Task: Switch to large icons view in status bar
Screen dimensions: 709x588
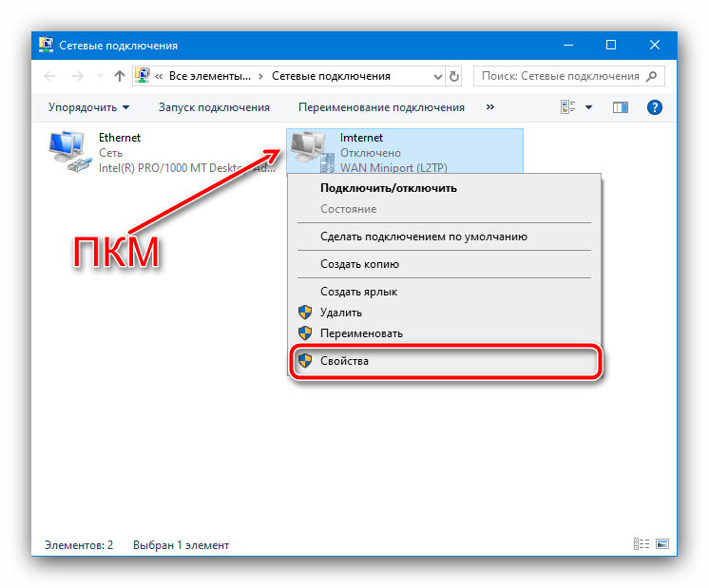Action: click(661, 545)
